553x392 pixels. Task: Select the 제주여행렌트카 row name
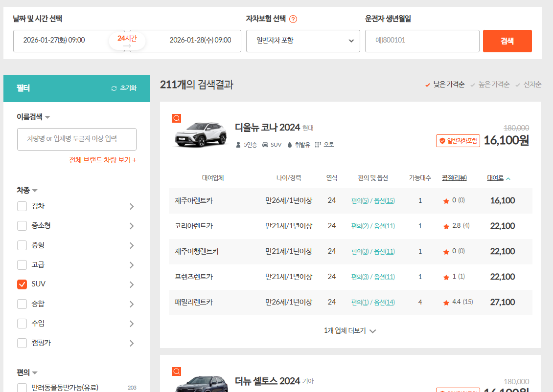(197, 251)
